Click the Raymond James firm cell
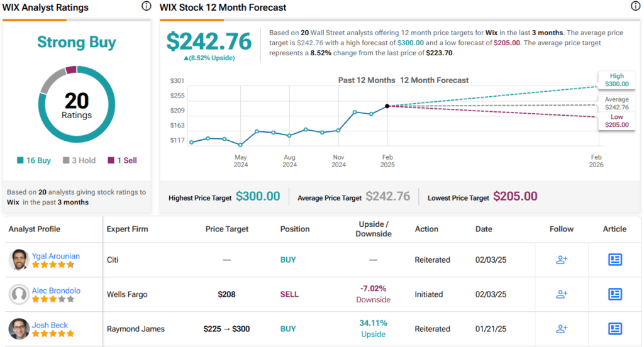The height and width of the screenshot is (347, 644). click(x=136, y=329)
